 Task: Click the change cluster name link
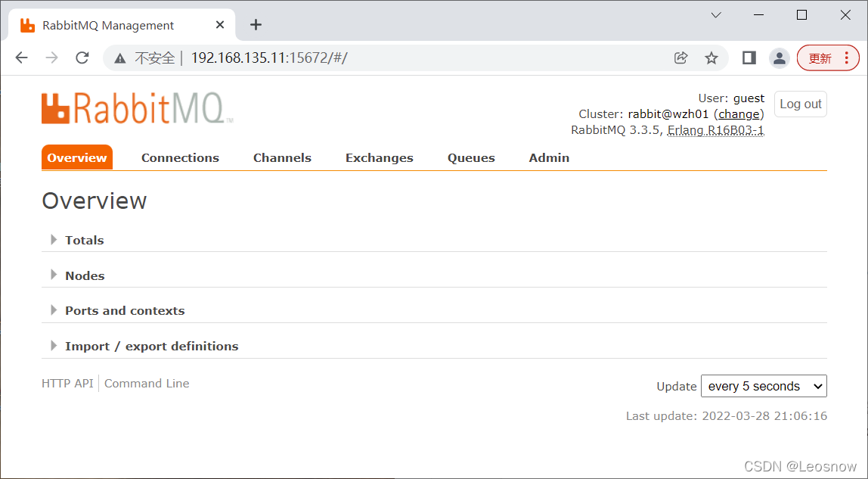739,114
